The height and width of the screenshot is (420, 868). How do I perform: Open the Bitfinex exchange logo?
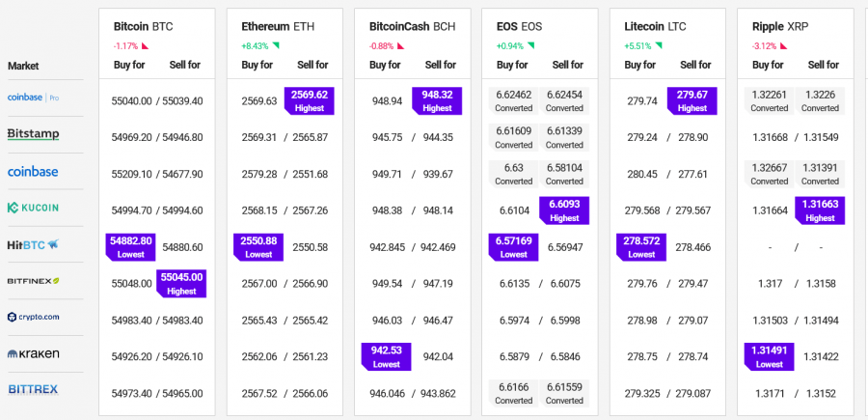pyautogui.click(x=33, y=281)
